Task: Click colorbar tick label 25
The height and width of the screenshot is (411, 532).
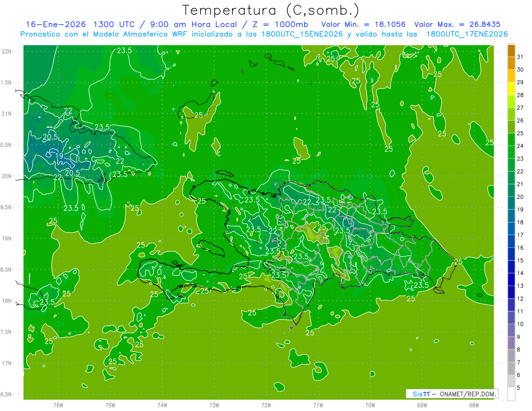Action: coord(520,133)
